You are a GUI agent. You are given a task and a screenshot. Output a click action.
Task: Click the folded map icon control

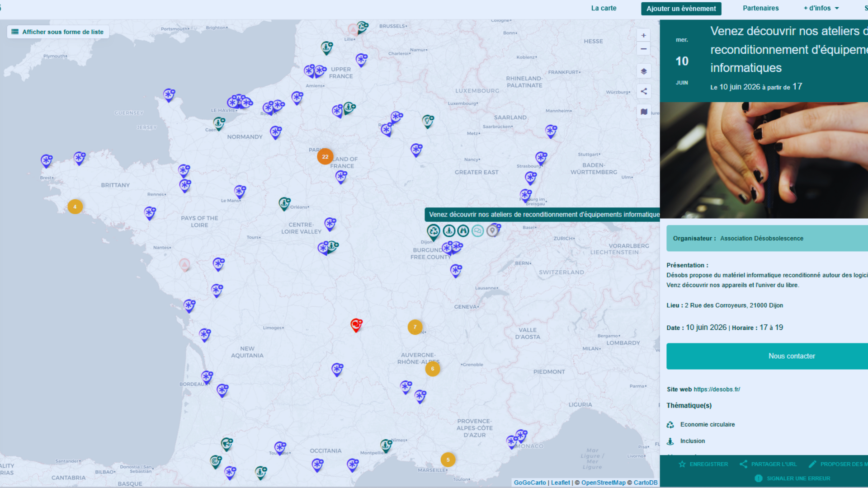643,112
